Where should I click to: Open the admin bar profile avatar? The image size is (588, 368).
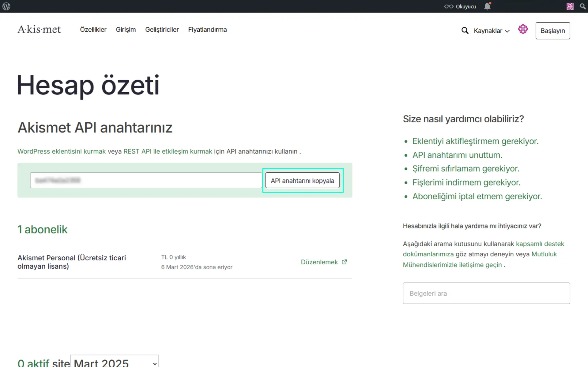[x=570, y=6]
